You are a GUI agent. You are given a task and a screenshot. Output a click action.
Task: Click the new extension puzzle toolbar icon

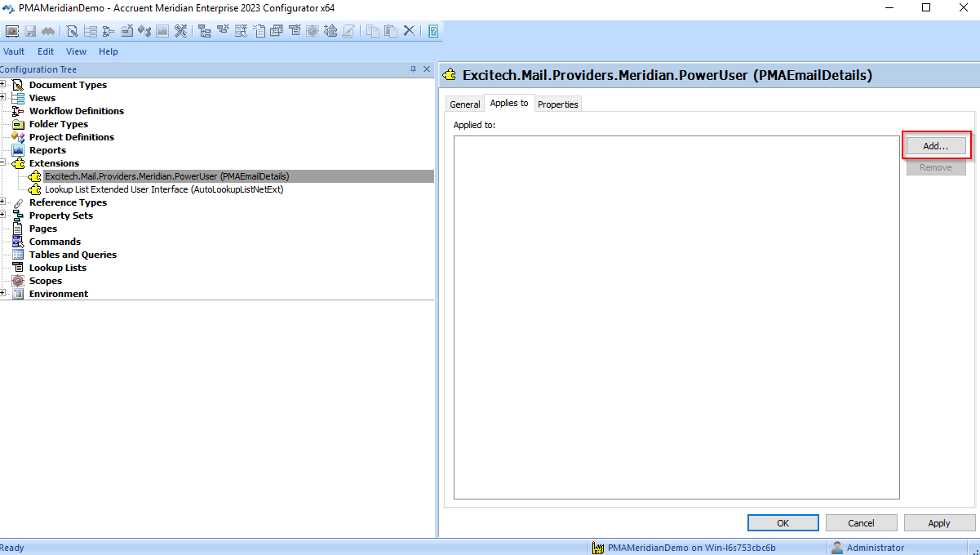click(330, 31)
